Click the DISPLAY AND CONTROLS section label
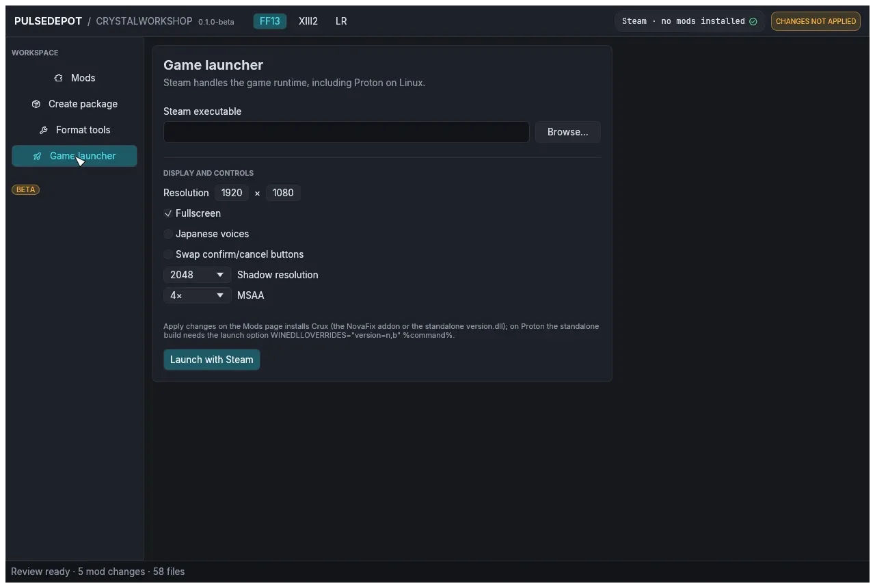 pyautogui.click(x=208, y=173)
